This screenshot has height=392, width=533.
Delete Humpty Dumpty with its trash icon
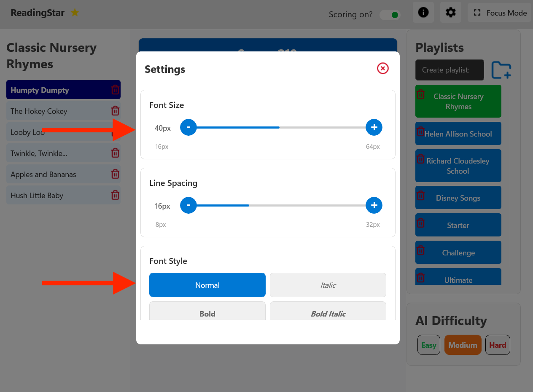pyautogui.click(x=115, y=90)
